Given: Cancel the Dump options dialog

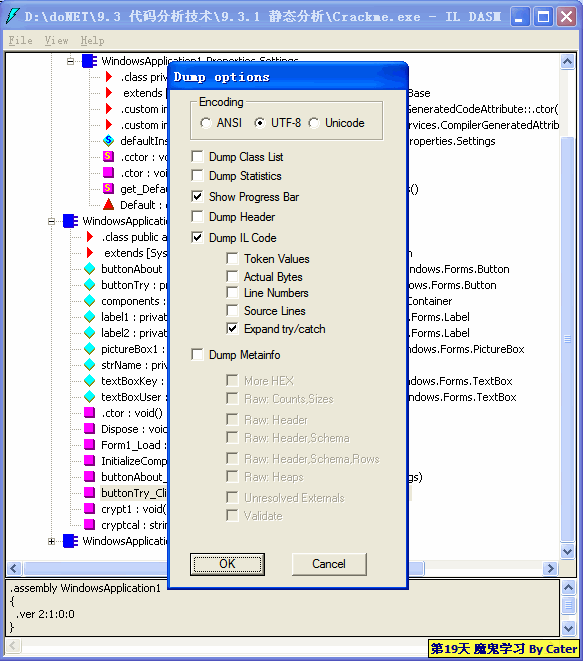Looking at the screenshot, I should pos(329,564).
